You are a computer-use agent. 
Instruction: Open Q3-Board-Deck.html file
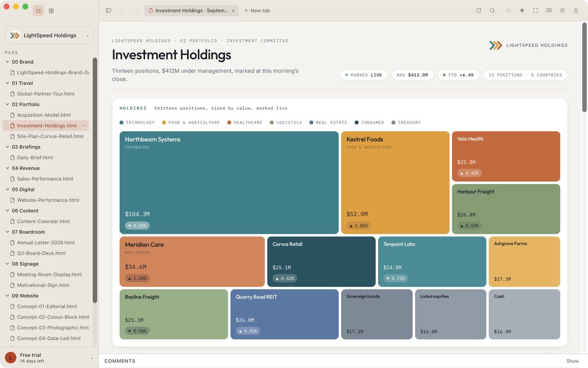[41, 253]
